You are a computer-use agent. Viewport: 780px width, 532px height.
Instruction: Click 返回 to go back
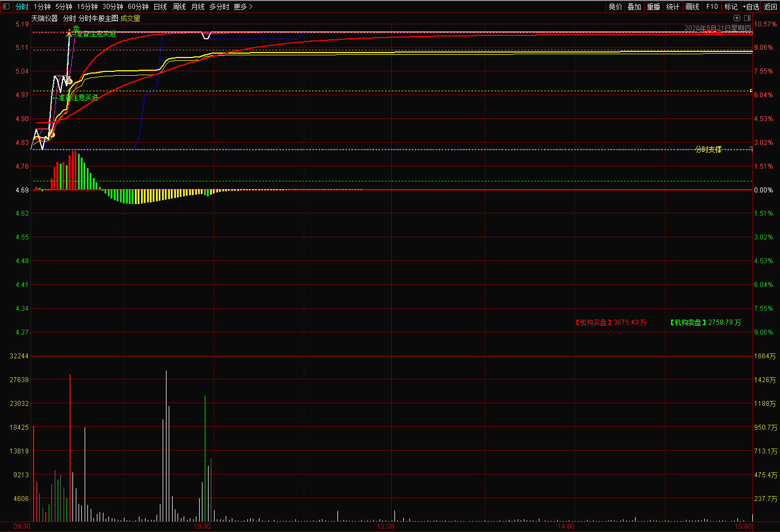(771, 7)
